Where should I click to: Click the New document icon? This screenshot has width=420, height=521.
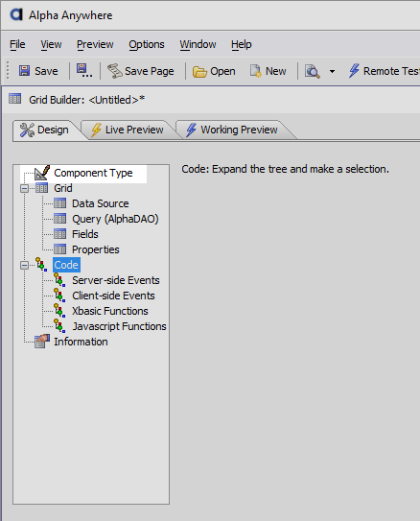click(256, 71)
